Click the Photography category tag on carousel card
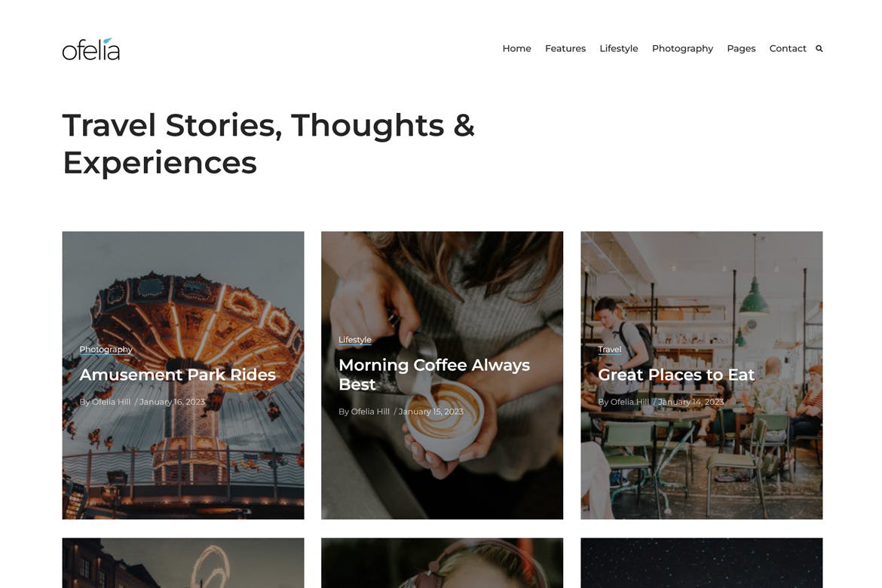Image resolution: width=882 pixels, height=588 pixels. [x=106, y=350]
